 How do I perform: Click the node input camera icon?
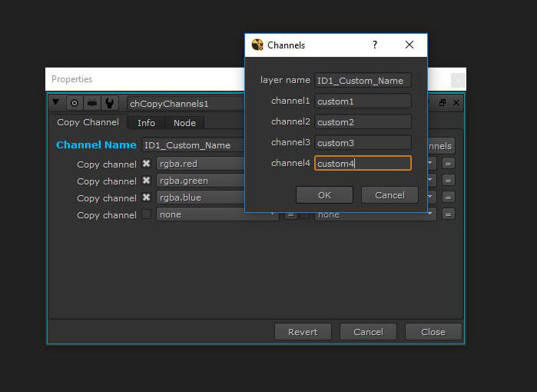[x=92, y=103]
